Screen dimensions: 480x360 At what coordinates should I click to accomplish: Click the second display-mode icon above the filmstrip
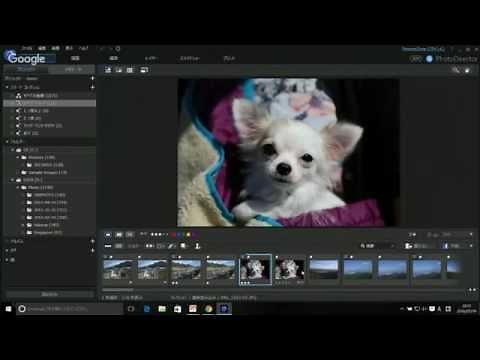point(119,235)
